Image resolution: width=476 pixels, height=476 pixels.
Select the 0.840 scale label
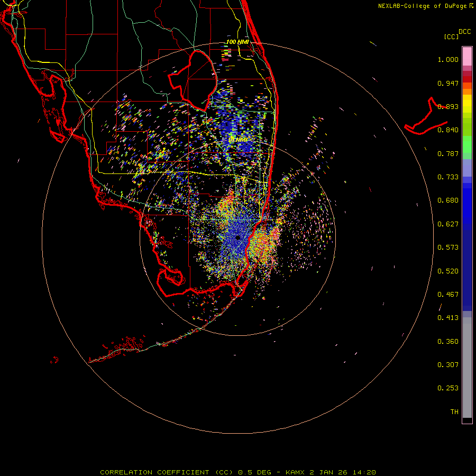click(448, 130)
